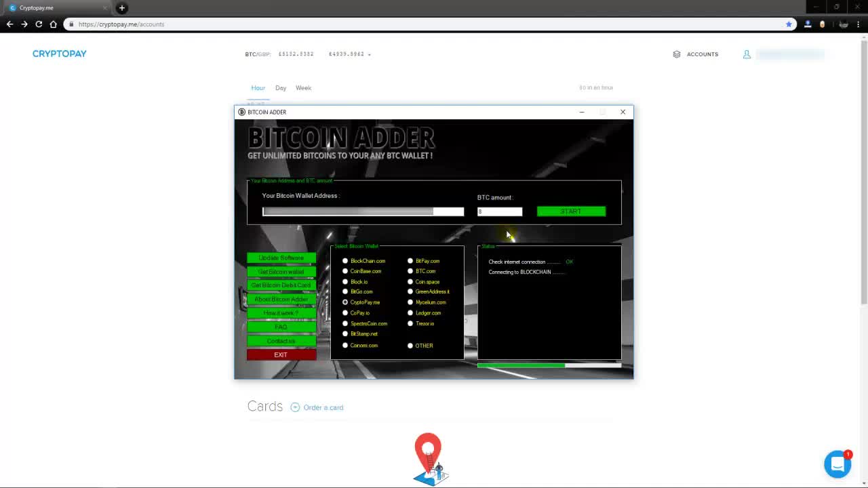The image size is (868, 488).
Task: Open the chat bubble with notification badge
Action: (x=837, y=464)
